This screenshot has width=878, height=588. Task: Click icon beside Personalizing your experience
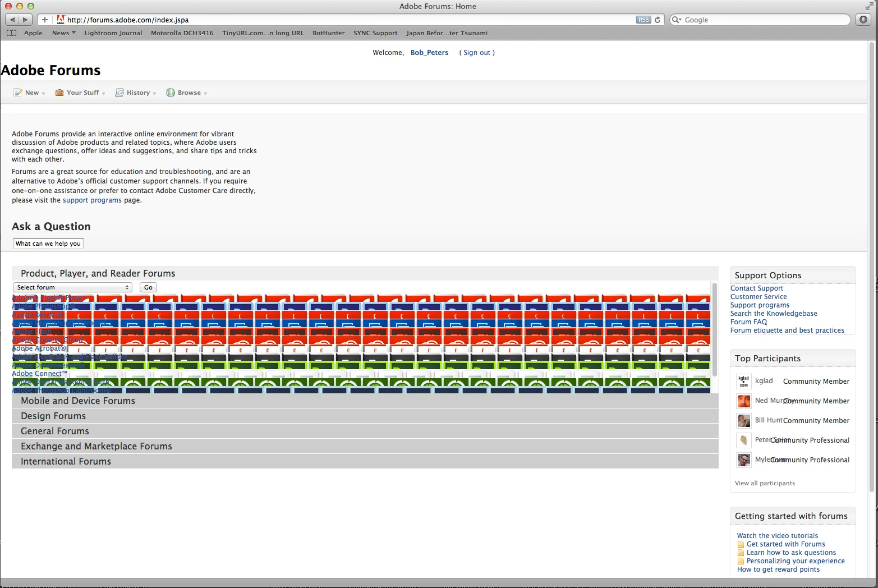pyautogui.click(x=741, y=561)
